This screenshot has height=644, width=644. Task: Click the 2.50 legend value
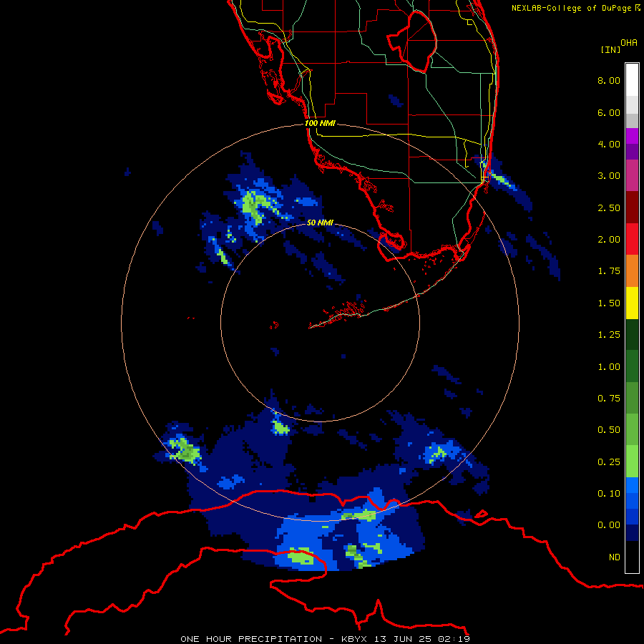[609, 208]
